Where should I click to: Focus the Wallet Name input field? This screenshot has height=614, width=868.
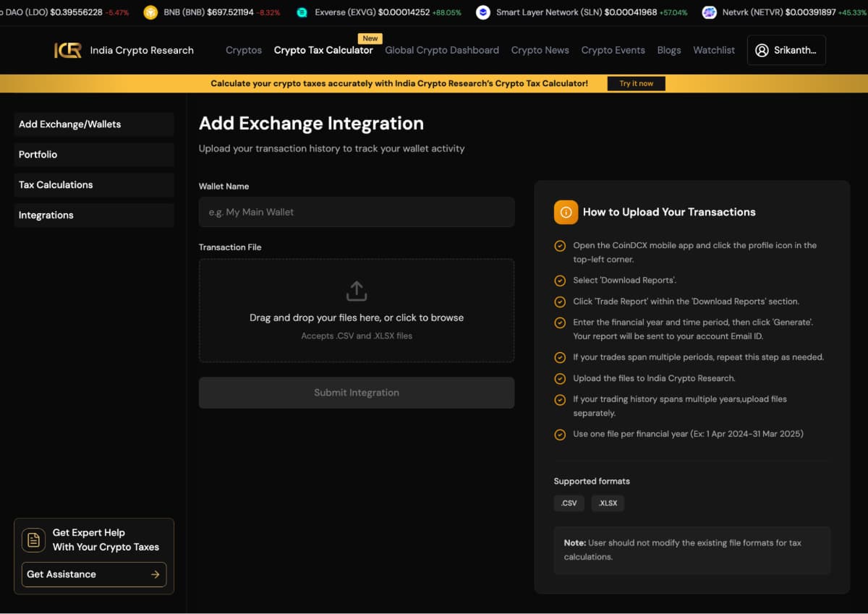(x=357, y=212)
